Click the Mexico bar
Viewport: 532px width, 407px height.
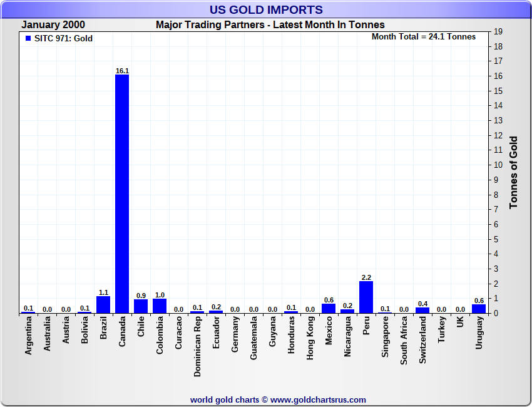[x=329, y=309]
